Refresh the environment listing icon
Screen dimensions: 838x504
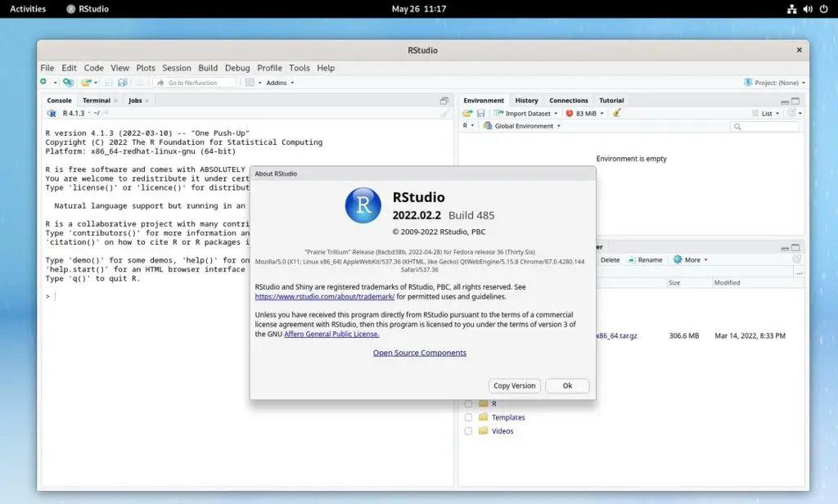792,113
